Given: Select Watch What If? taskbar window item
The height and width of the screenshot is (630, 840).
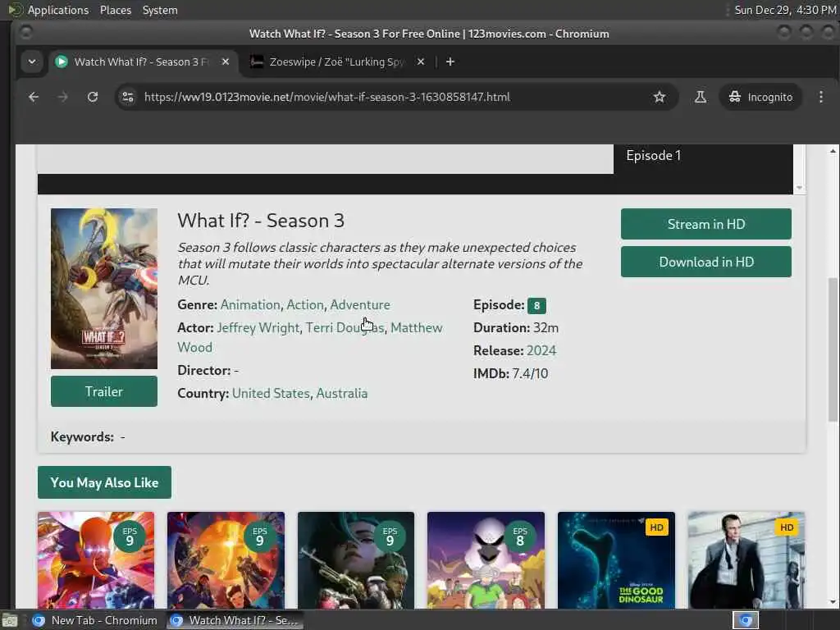Looking at the screenshot, I should [x=235, y=620].
